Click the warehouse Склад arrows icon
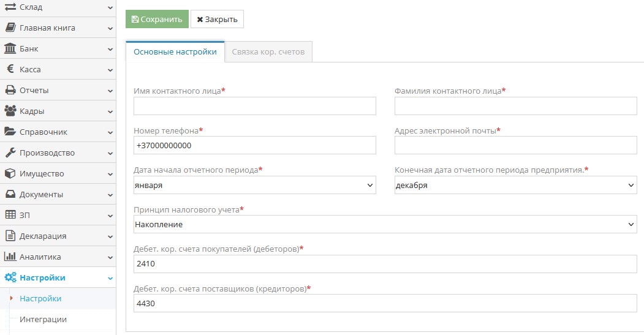This screenshot has height=335, width=644. (10, 7)
